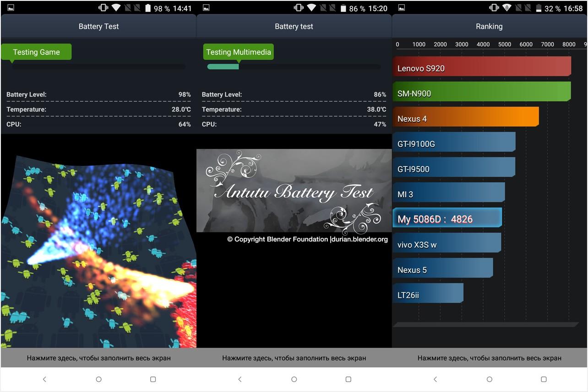Screen dimensions: 588x392
Task: Tap home circle under the Testing Game screen
Action: click(x=98, y=379)
